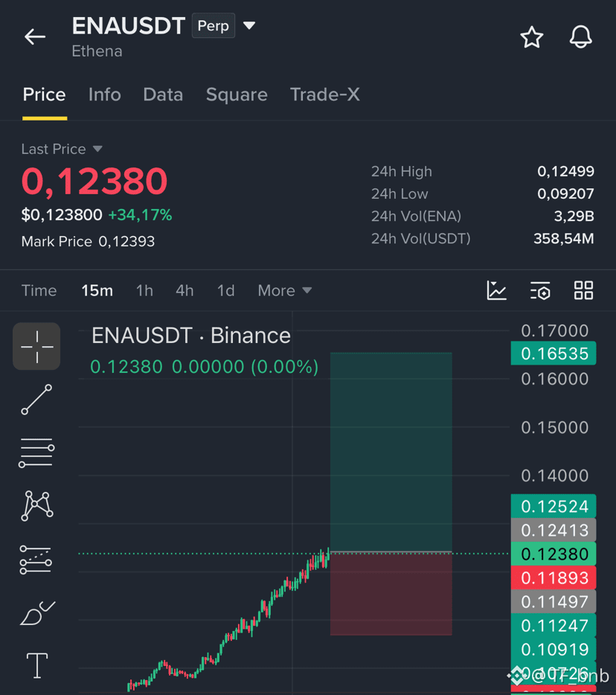The height and width of the screenshot is (695, 616).
Task: Open the grid layout icon
Action: (x=583, y=291)
